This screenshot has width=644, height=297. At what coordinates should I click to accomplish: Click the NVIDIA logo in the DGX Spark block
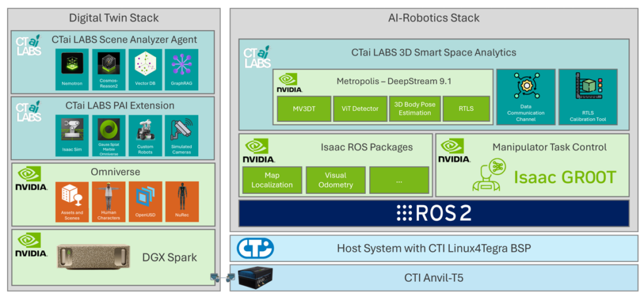pos(31,245)
